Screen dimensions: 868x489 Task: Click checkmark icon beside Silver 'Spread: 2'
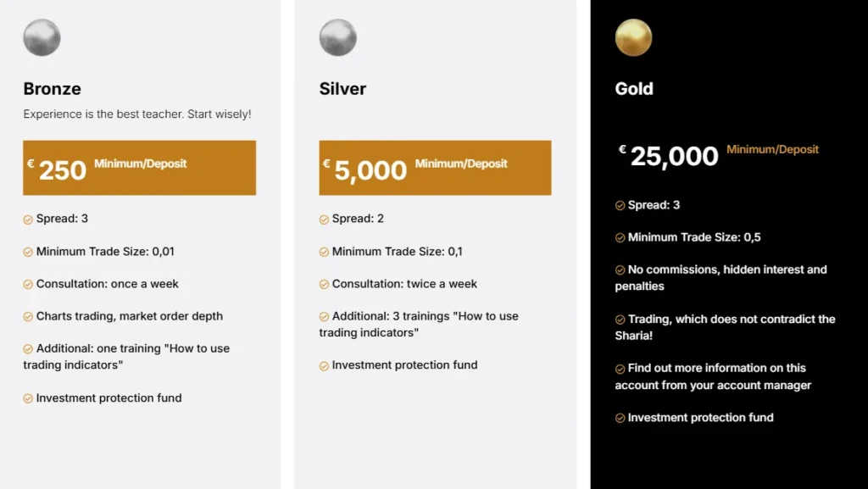[324, 219]
